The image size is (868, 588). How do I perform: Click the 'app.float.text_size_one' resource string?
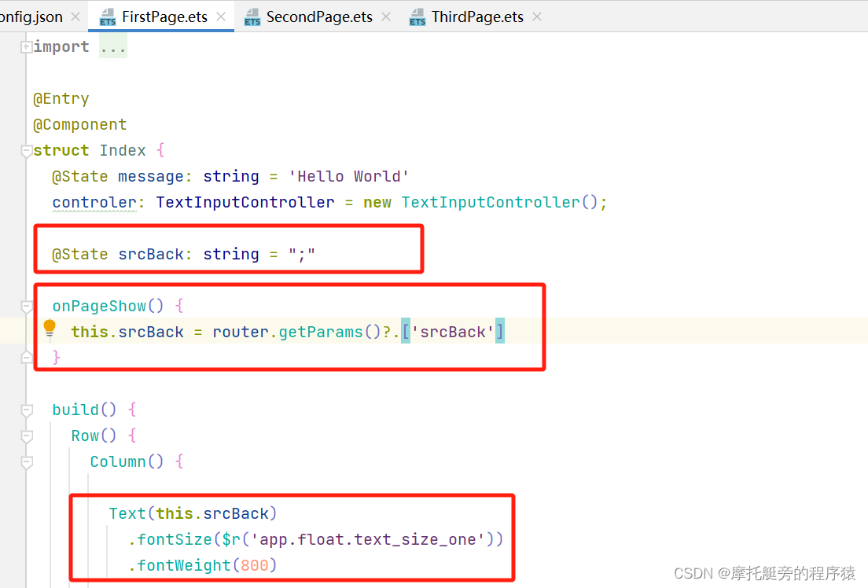click(x=368, y=539)
